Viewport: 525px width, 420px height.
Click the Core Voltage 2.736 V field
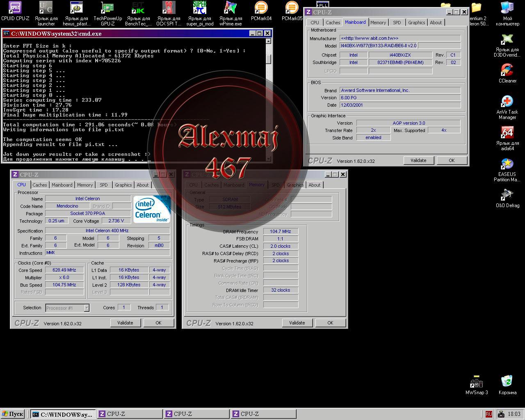click(x=116, y=221)
